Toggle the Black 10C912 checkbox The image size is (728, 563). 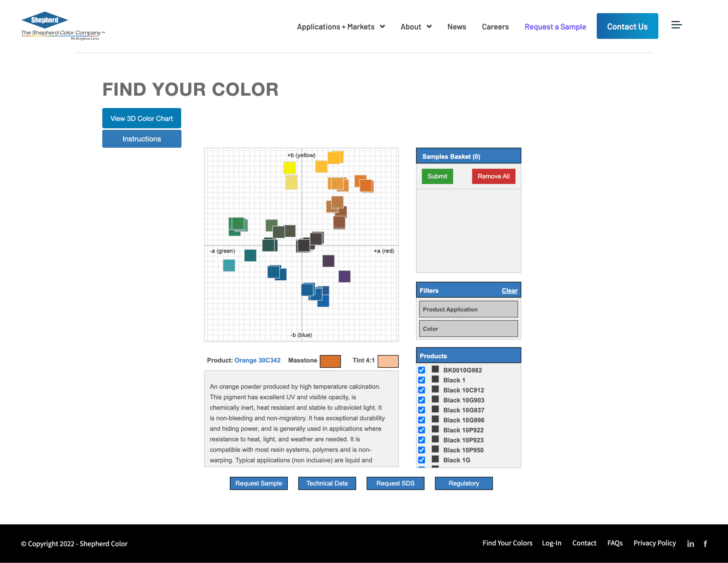coord(422,390)
